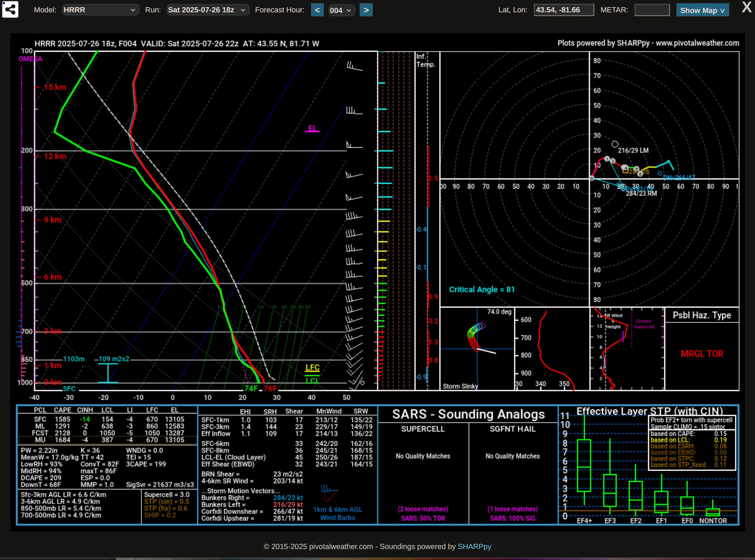Go to previous forecast hour arrow
Viewport: 755px width, 560px height.
(317, 10)
